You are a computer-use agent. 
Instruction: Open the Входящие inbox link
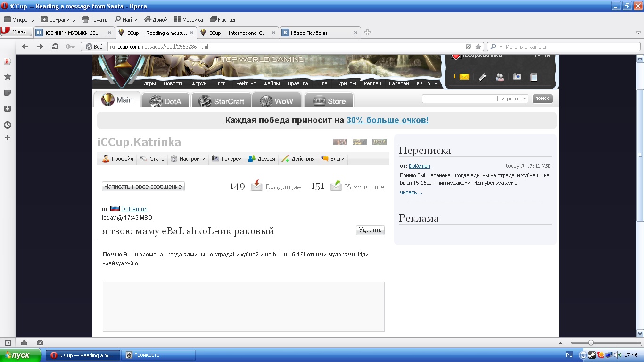[x=283, y=187]
